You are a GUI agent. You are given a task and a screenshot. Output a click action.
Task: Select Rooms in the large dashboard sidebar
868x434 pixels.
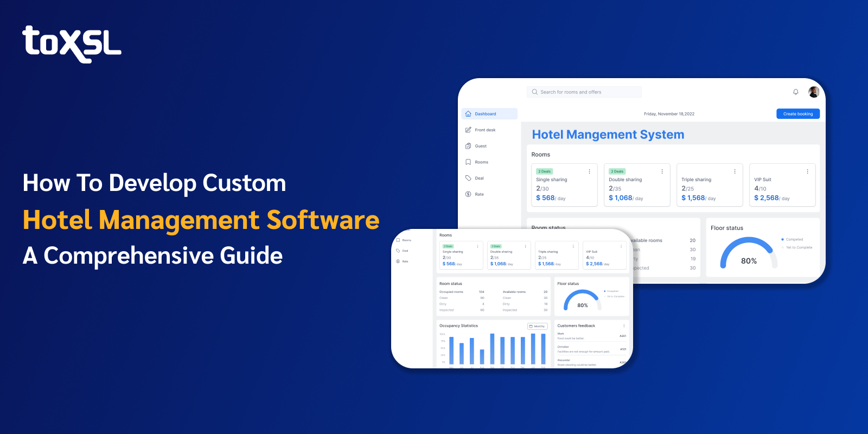click(x=481, y=162)
